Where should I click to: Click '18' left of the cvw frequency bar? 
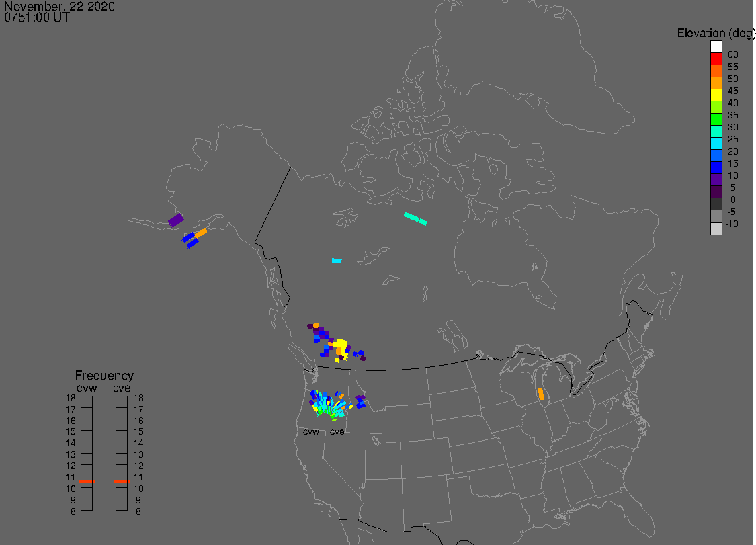[71, 398]
